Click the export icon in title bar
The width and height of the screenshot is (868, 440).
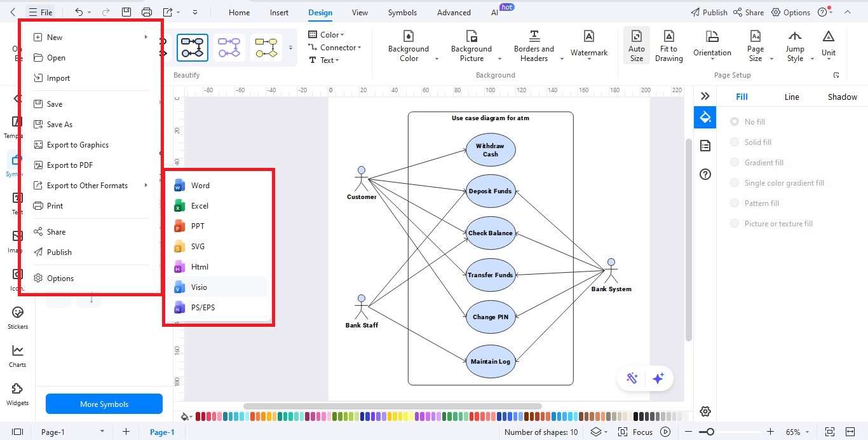coord(168,12)
